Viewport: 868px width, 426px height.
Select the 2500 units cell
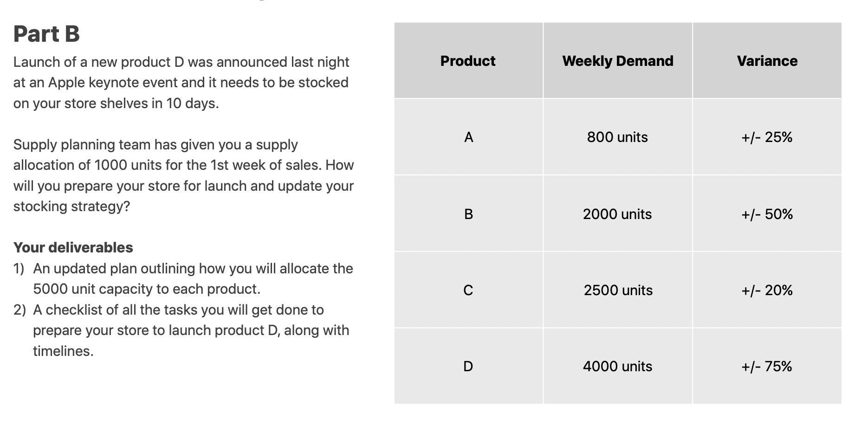tap(618, 290)
